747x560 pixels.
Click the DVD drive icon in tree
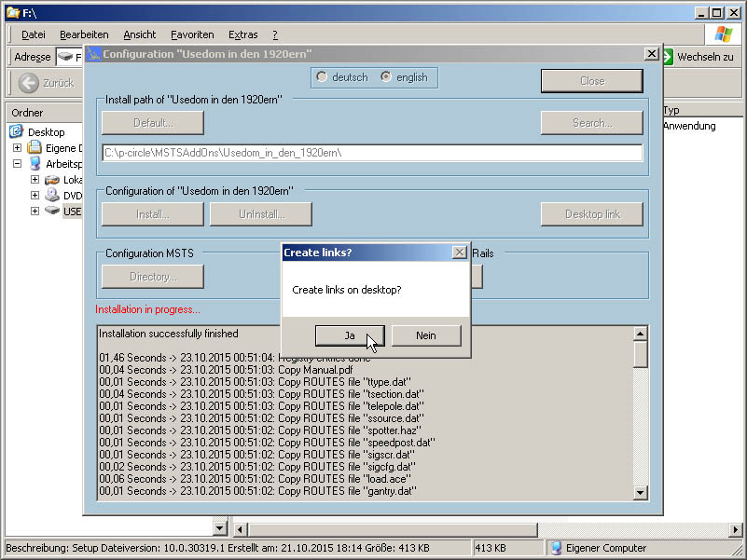tap(51, 196)
